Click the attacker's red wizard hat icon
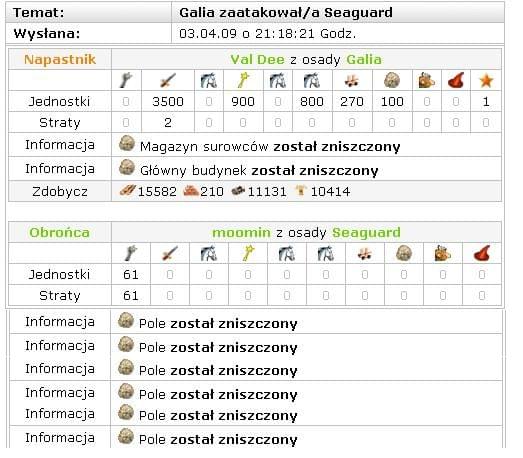523x458 pixels. 456,80
